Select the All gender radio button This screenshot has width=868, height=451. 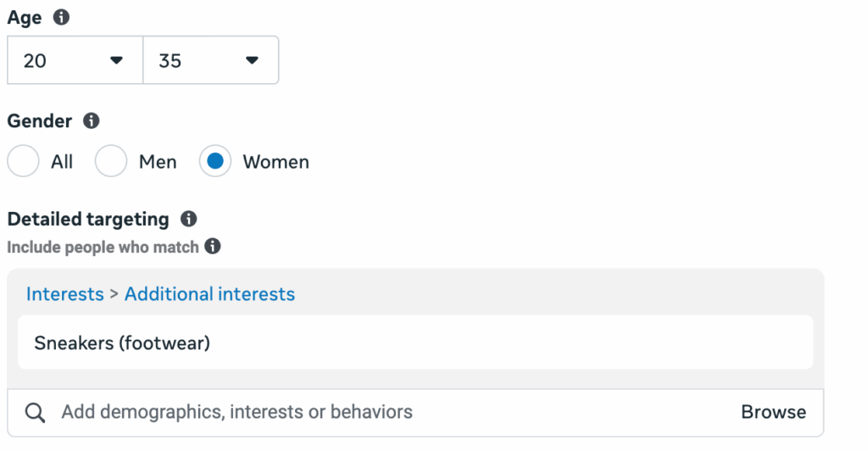point(23,161)
